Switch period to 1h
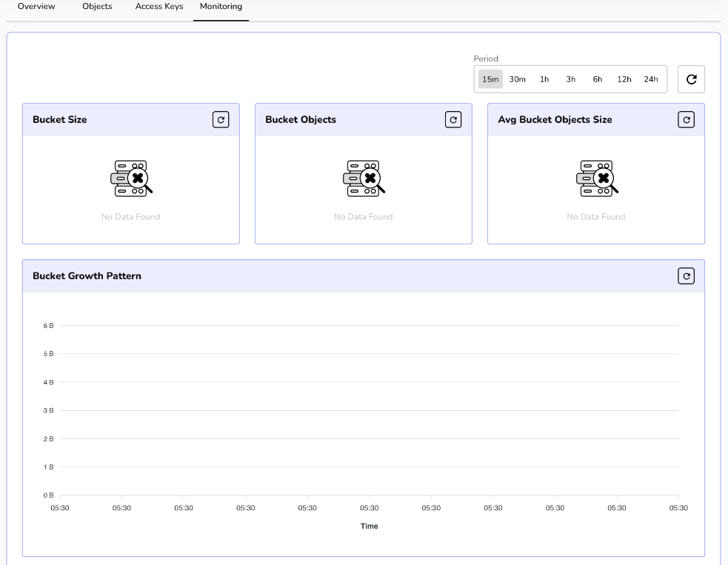728x565 pixels. pyautogui.click(x=544, y=79)
